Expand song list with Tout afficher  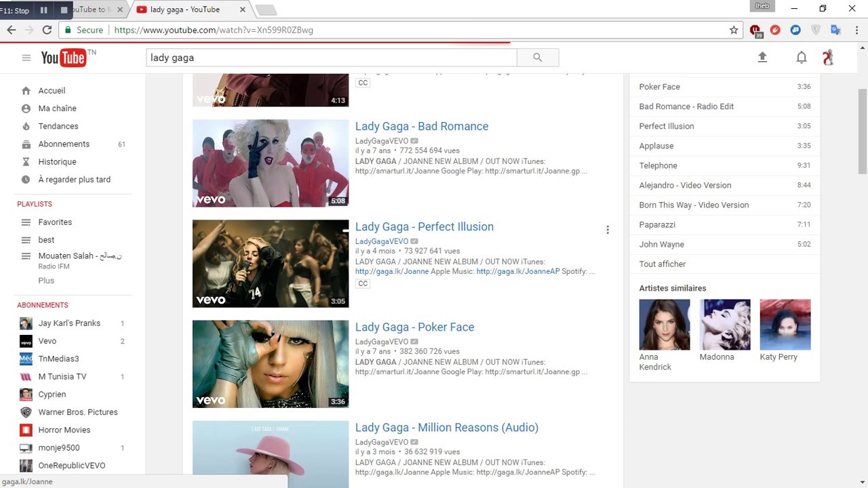pos(663,264)
